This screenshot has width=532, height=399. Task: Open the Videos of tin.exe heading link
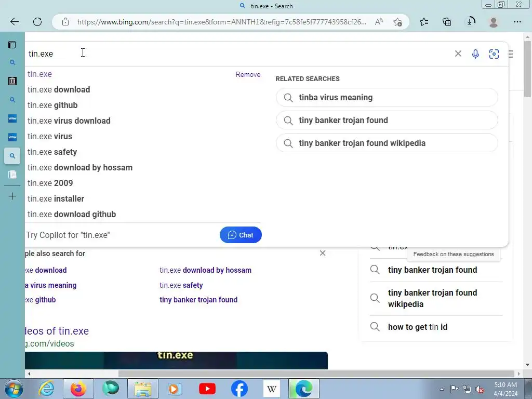click(57, 331)
